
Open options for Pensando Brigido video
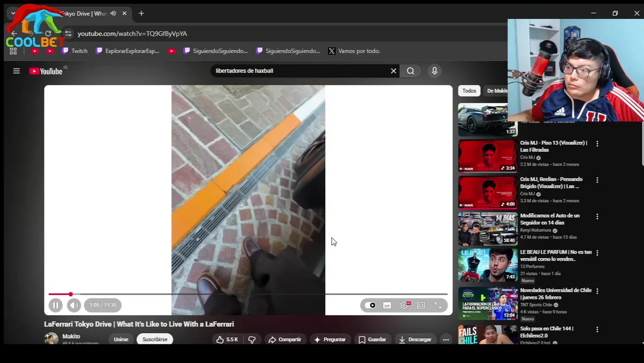(597, 180)
